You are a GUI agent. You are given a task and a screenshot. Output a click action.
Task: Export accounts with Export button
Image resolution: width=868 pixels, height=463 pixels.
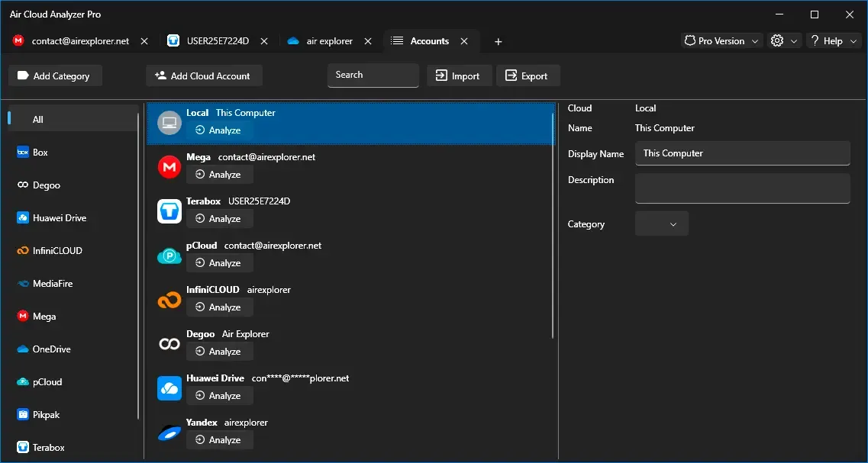coord(528,76)
